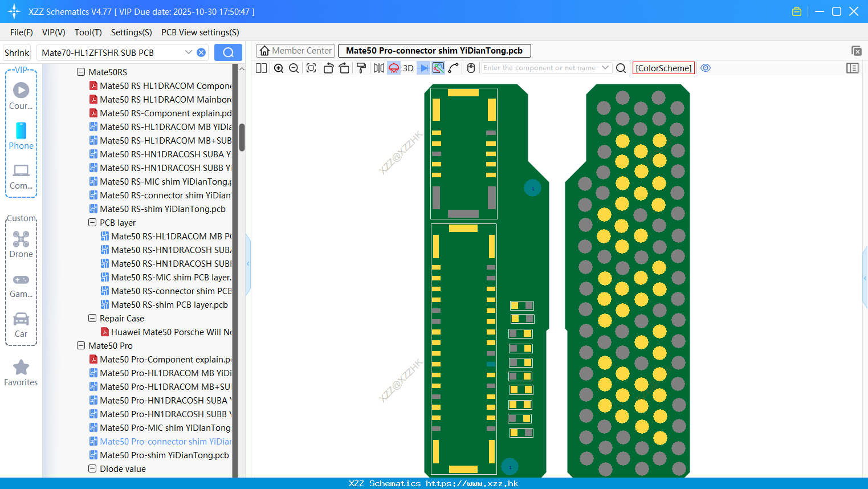The height and width of the screenshot is (489, 868).
Task: Expand right panel via edge arrow
Action: click(865, 278)
